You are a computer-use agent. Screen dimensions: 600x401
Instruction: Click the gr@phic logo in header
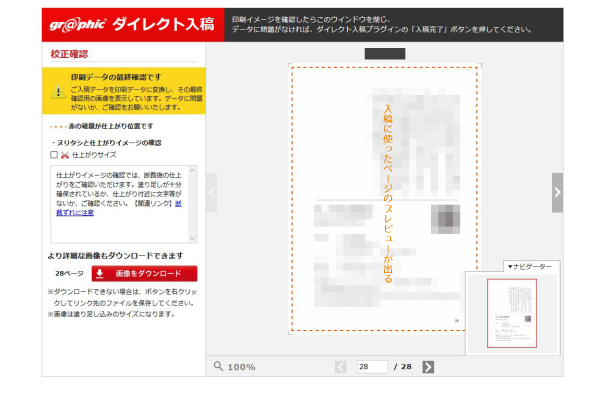point(79,22)
